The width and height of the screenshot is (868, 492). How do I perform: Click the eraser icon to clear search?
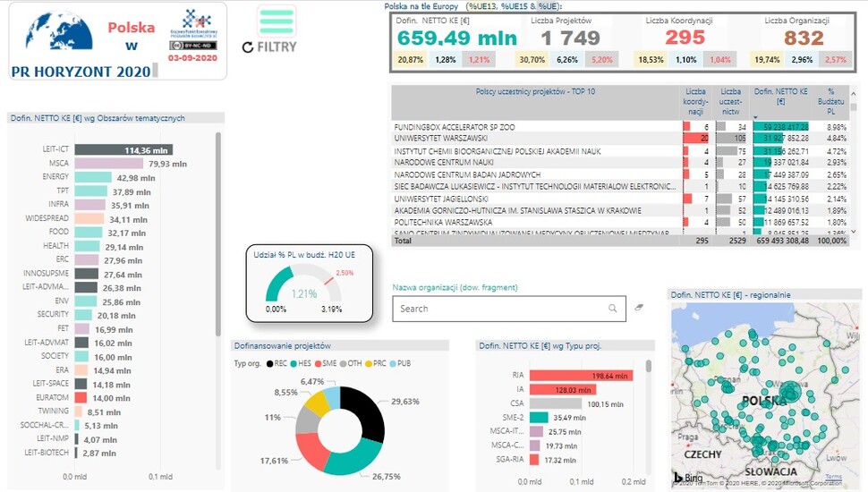(x=639, y=308)
